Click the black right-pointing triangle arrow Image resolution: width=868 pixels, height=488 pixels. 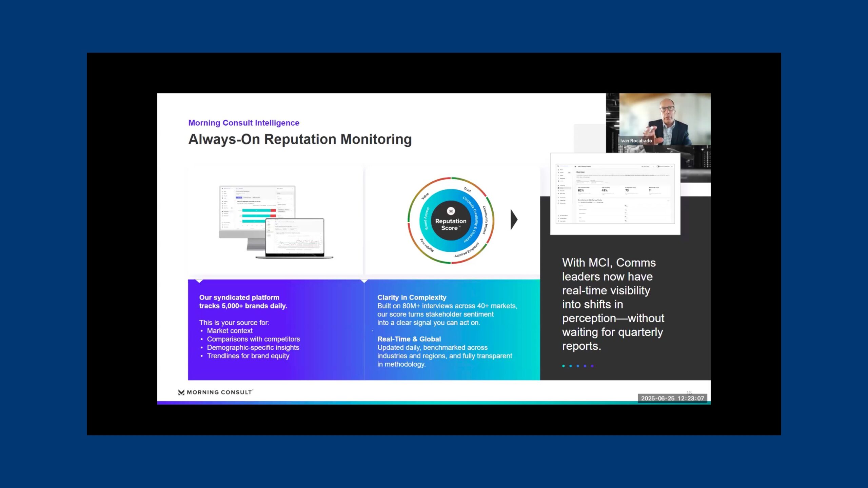click(x=514, y=220)
